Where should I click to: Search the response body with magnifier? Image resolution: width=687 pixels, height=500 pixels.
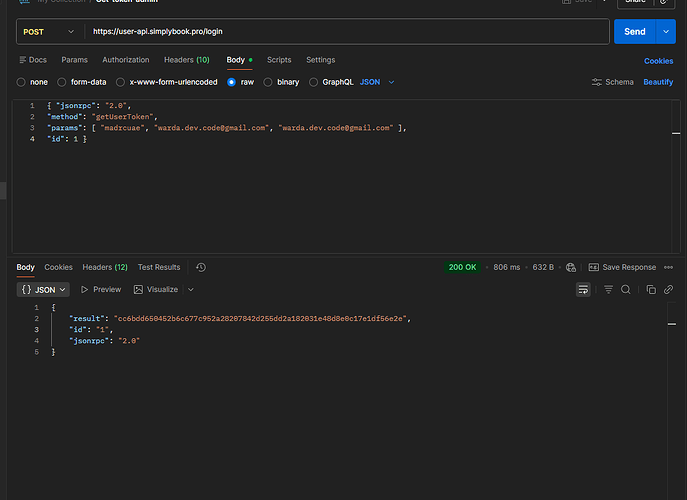[x=626, y=289]
